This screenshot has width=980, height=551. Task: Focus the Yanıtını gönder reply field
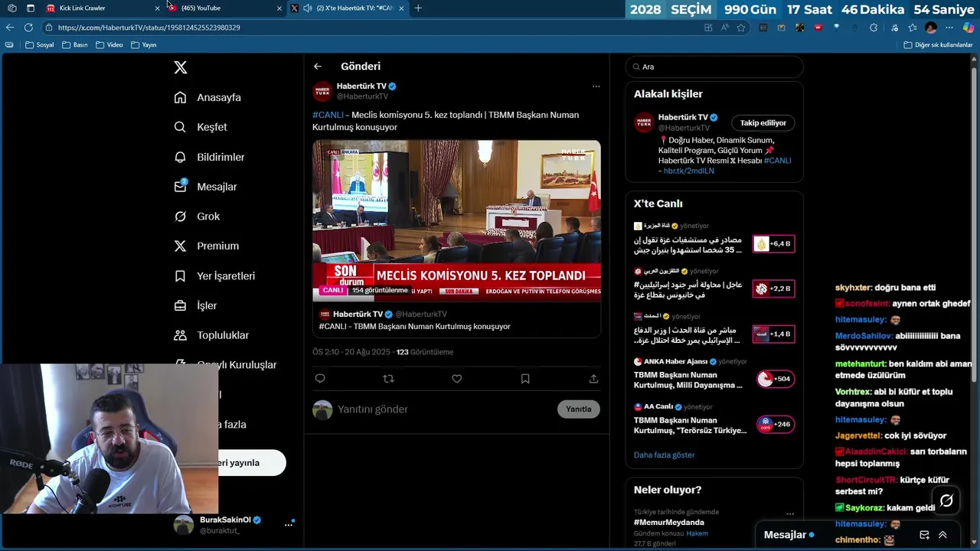(x=444, y=409)
